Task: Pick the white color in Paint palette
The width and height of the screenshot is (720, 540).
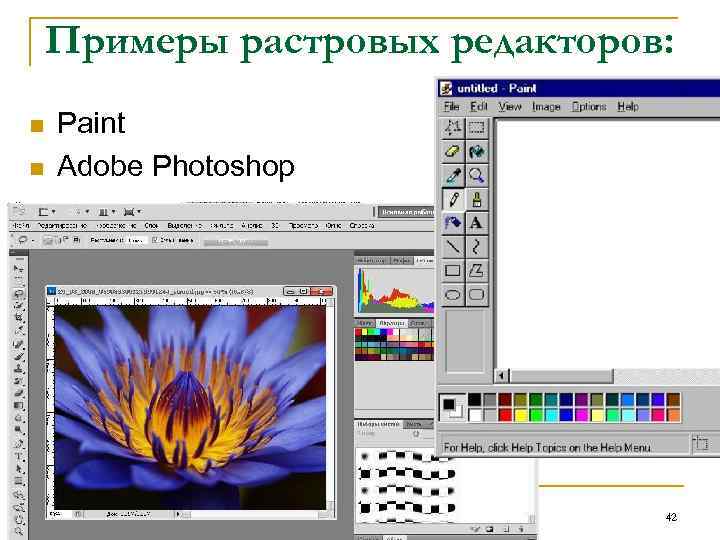Action: pos(474,415)
